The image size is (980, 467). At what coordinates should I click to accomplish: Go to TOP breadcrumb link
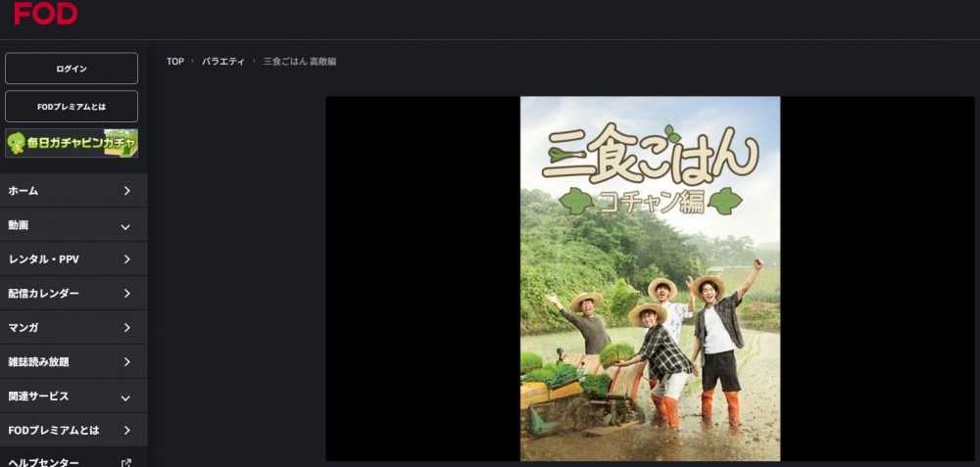pos(175,61)
